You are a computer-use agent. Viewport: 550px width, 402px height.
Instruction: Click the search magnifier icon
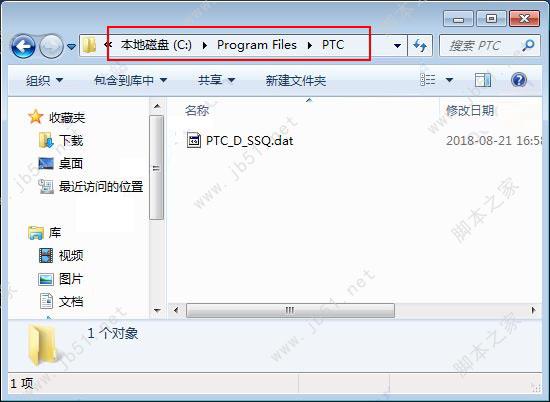[x=528, y=45]
